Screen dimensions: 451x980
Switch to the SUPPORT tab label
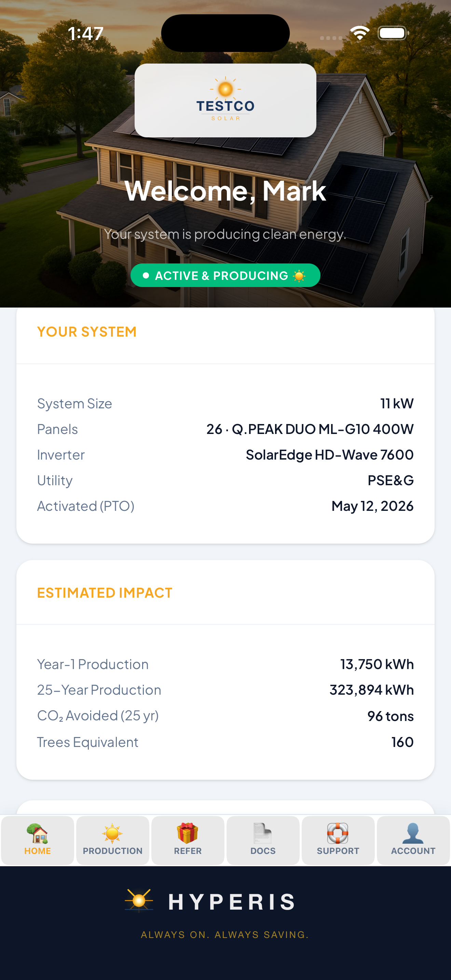coord(338,851)
